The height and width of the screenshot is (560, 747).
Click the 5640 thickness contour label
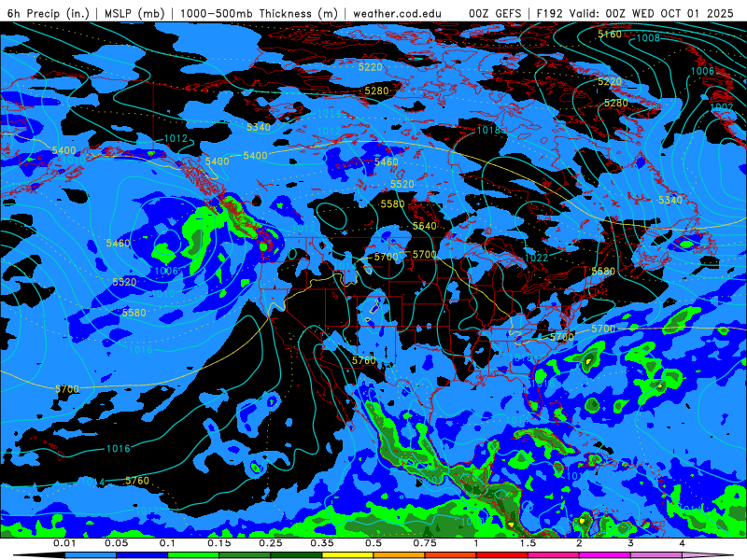click(x=425, y=226)
